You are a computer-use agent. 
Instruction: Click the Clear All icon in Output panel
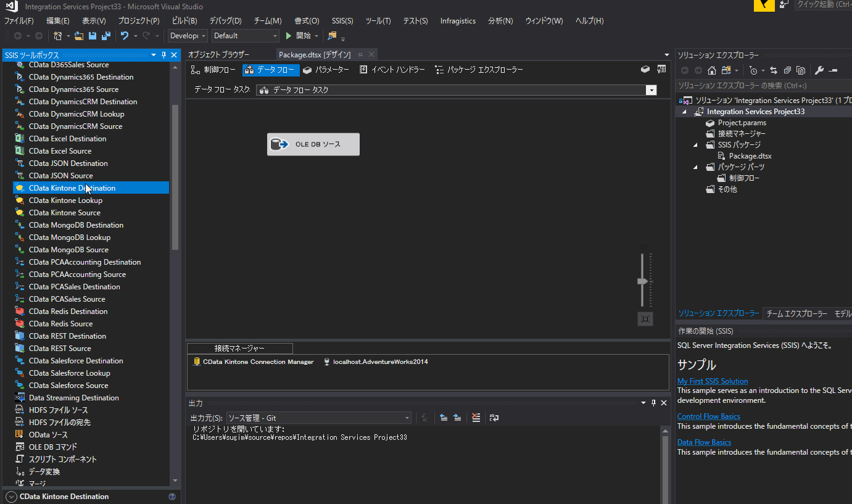(476, 418)
